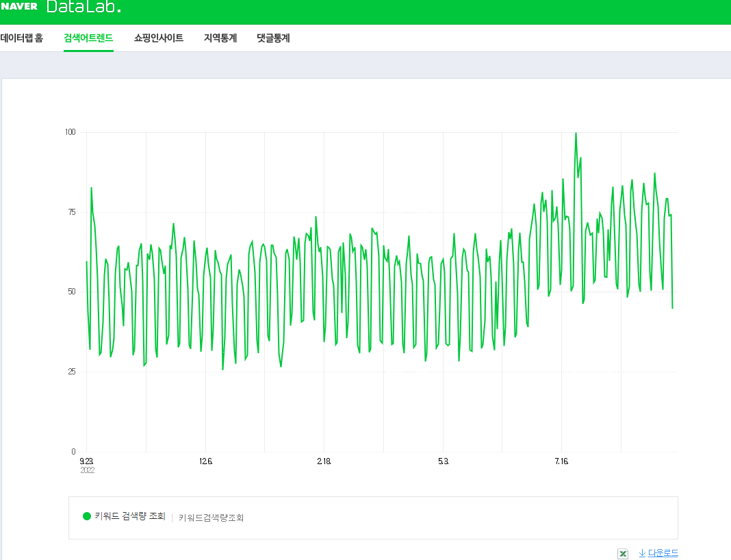Click the chart's highest peak at 100
The image size is (731, 560).
[576, 133]
